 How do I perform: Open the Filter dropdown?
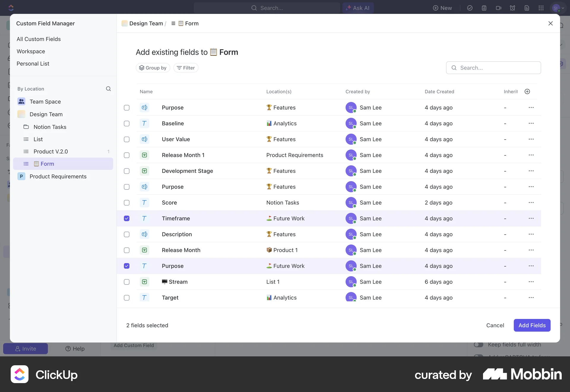pos(186,68)
